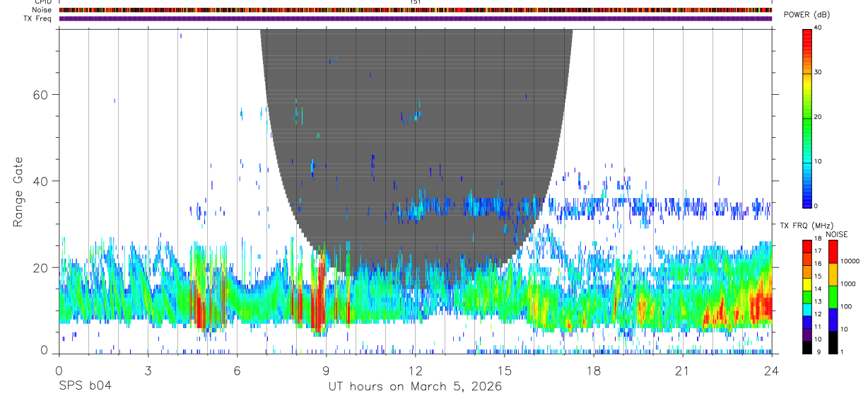
Task: Click the multicolored Noise strip above the plot
Action: pos(416,10)
